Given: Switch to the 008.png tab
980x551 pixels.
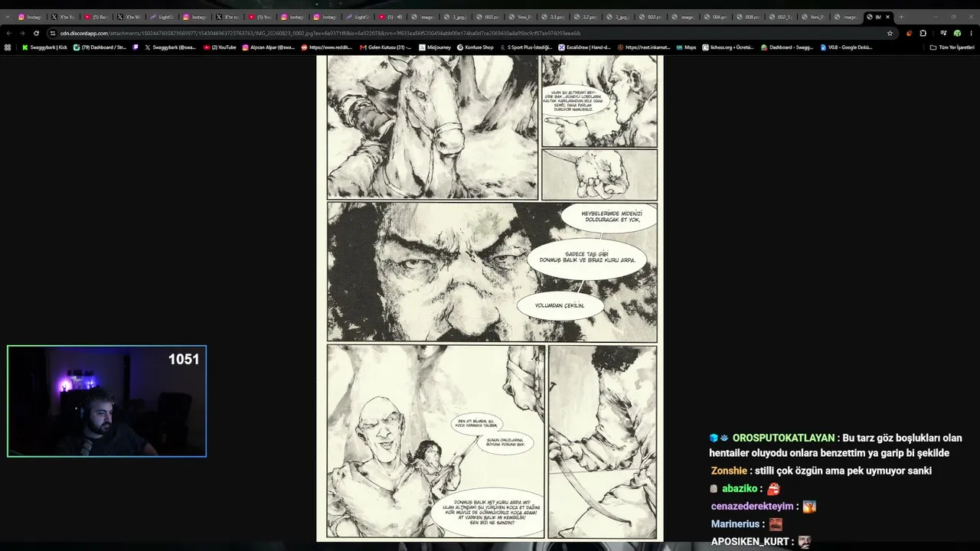Looking at the screenshot, I should [749, 17].
